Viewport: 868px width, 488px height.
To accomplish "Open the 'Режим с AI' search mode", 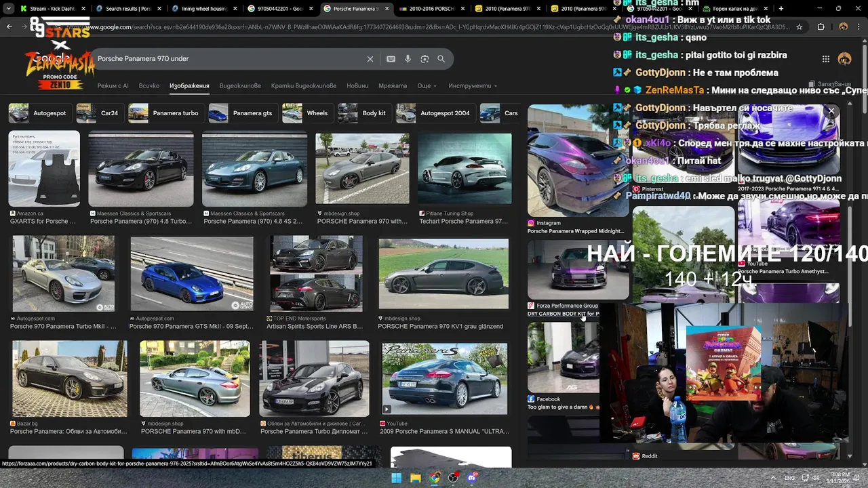I will click(113, 86).
